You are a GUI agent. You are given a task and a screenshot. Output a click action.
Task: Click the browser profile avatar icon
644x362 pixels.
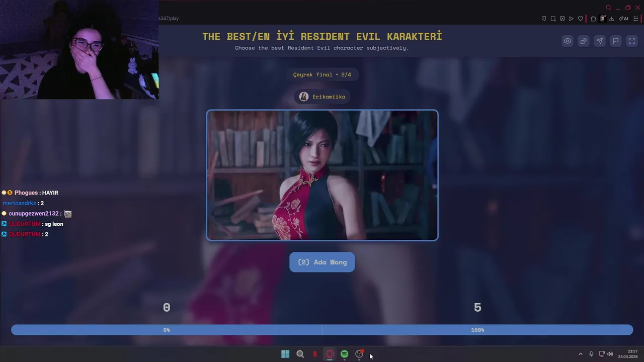(603, 19)
